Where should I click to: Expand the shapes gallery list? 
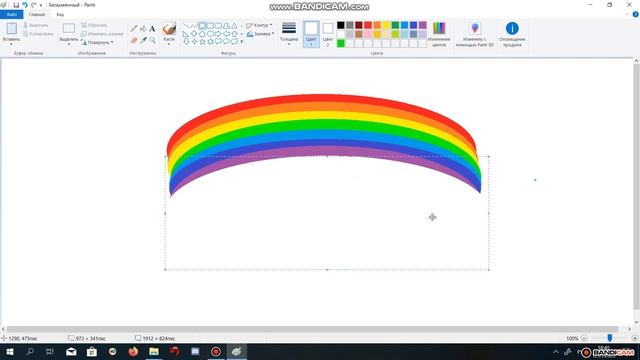(x=242, y=42)
